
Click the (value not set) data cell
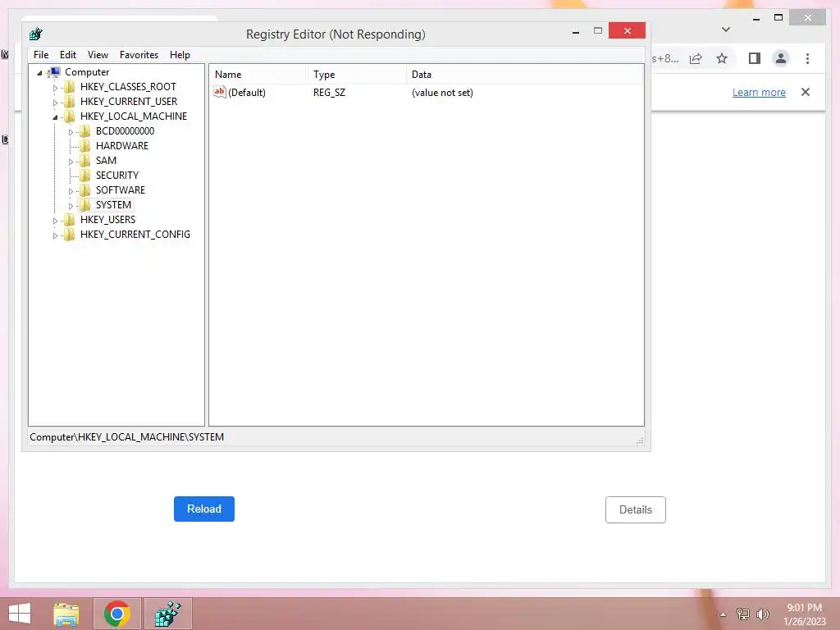(442, 92)
